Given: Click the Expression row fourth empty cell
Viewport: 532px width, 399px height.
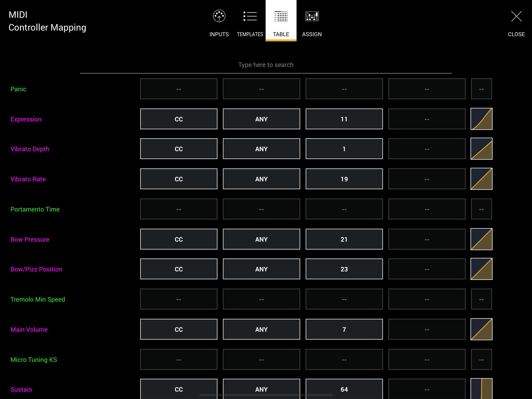Looking at the screenshot, I should [427, 119].
